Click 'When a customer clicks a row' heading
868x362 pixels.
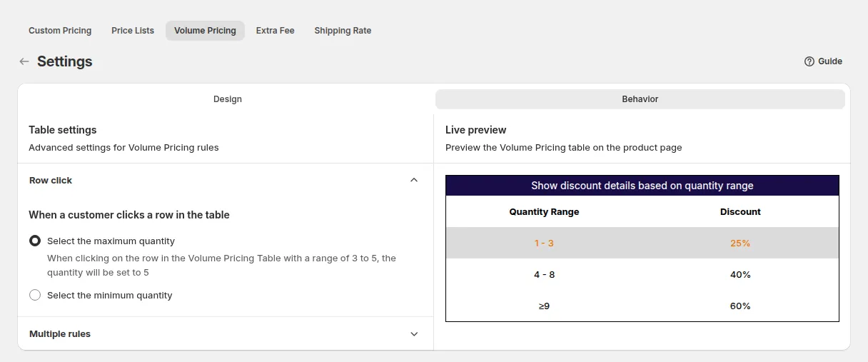[129, 215]
